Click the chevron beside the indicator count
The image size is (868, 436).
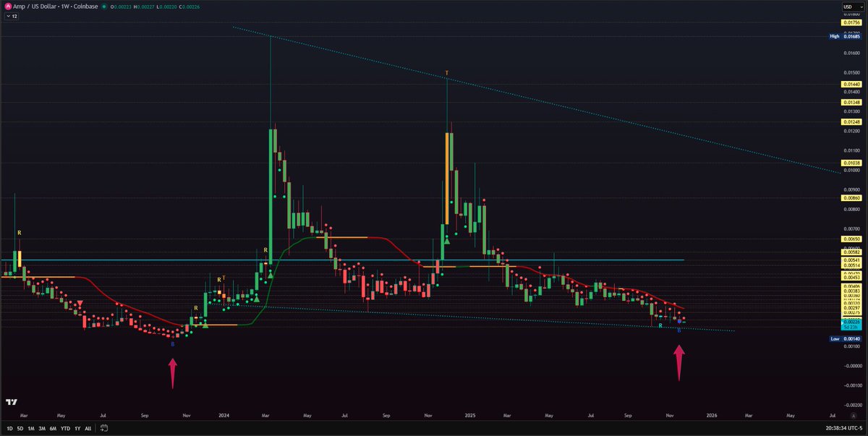[x=7, y=16]
